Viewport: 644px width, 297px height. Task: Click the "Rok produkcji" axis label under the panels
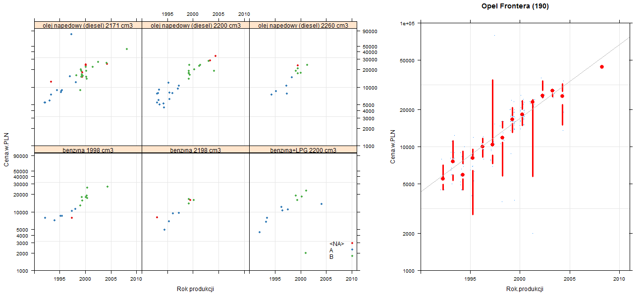pos(195,289)
